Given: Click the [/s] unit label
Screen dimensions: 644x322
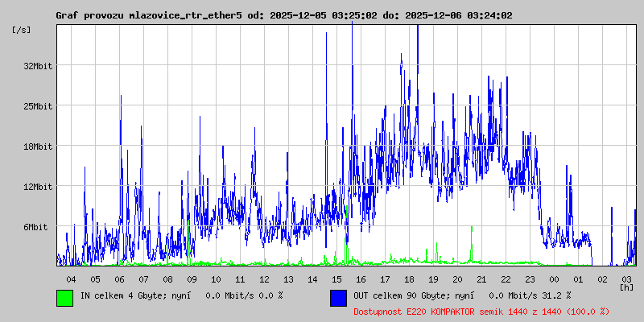Looking at the screenshot, I should (x=22, y=30).
